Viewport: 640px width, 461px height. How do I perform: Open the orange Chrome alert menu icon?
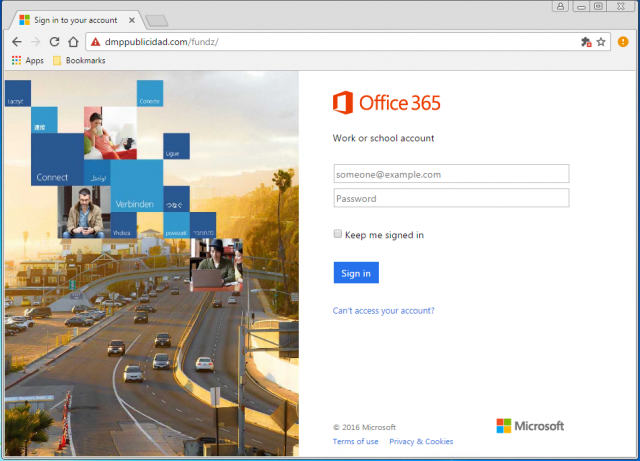point(623,42)
